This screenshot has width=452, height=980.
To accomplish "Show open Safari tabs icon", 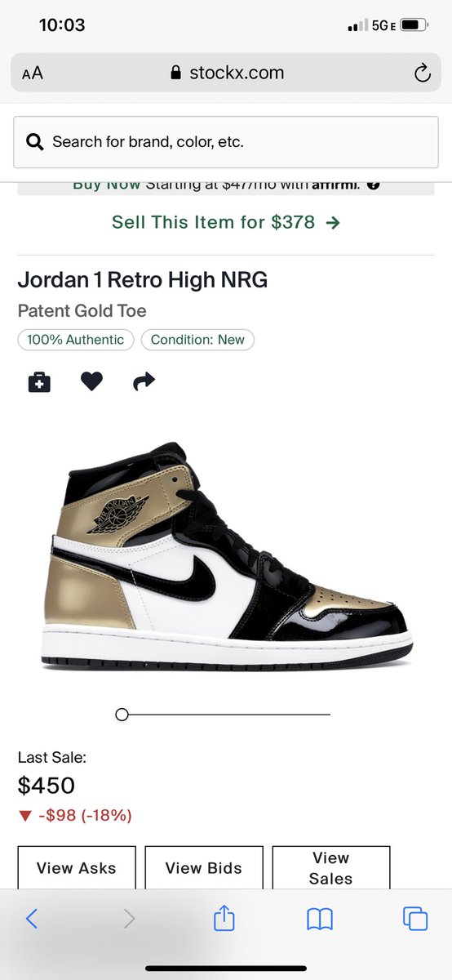I will 415,919.
